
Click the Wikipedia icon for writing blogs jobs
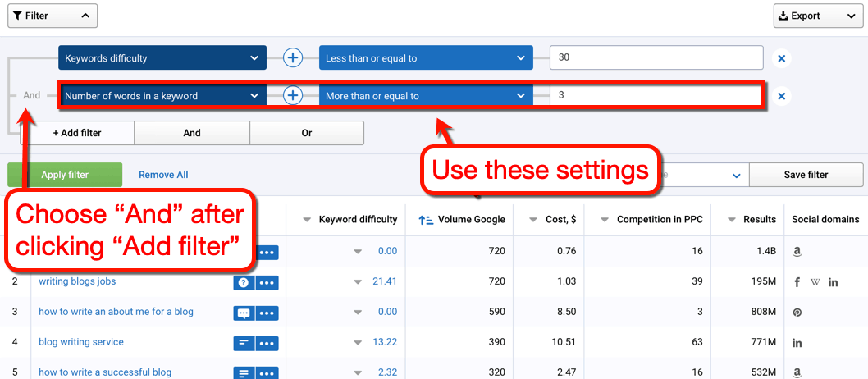tap(815, 282)
